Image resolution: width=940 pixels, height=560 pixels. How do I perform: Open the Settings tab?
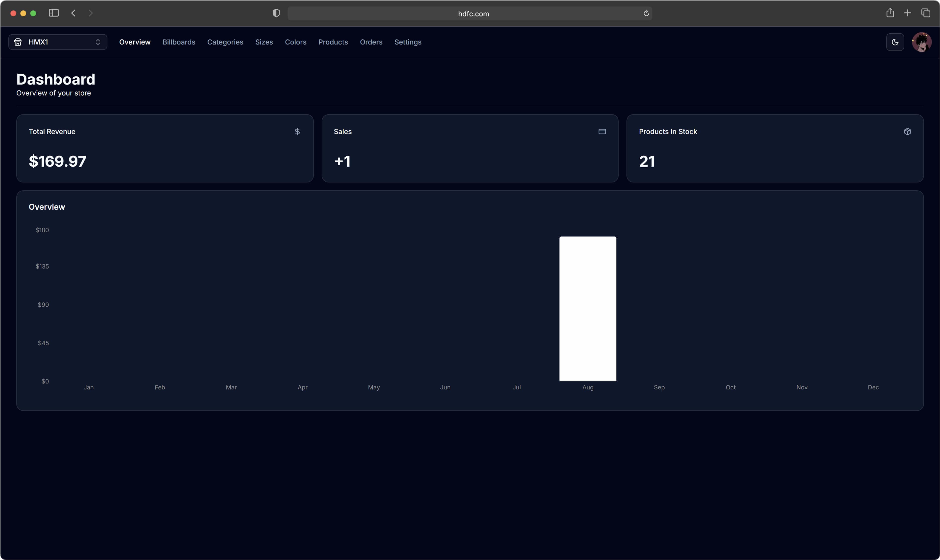408,42
